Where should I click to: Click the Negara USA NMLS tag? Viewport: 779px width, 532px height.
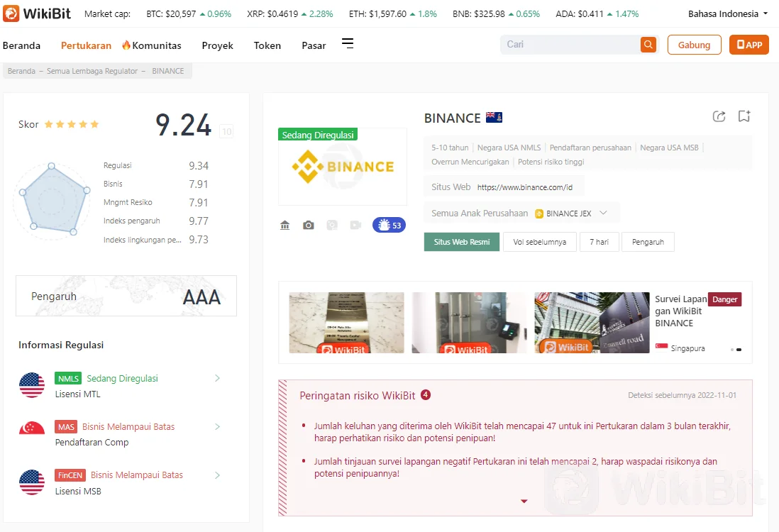click(509, 148)
